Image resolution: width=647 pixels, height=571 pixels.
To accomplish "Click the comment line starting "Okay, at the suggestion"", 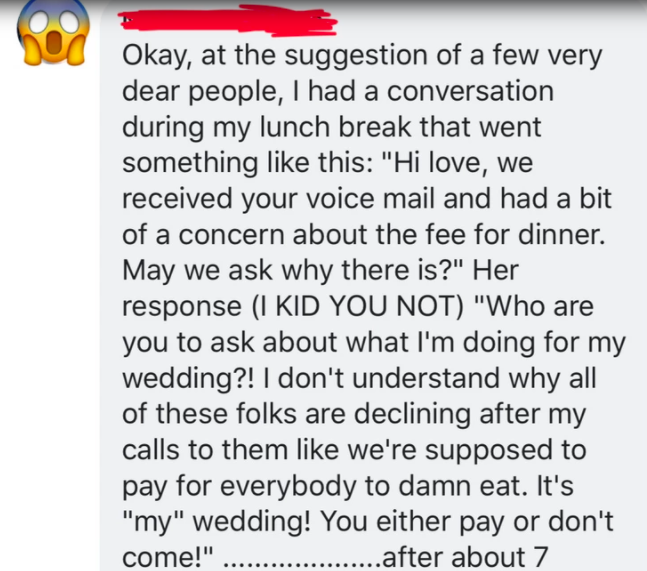I will coord(362,56).
